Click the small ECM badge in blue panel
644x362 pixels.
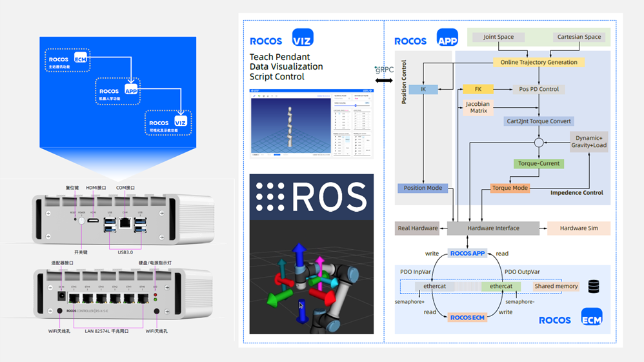click(81, 57)
